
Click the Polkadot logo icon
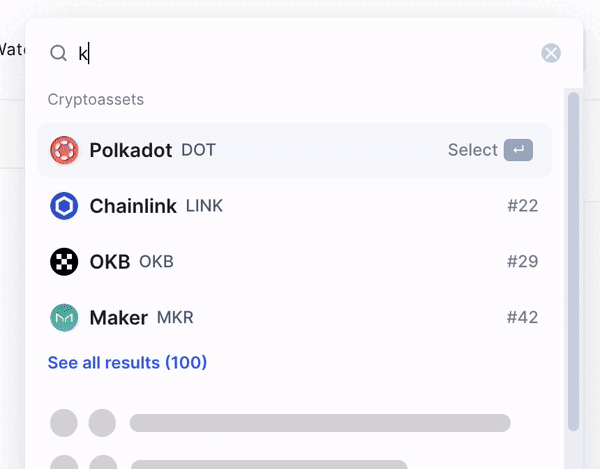coord(64,150)
